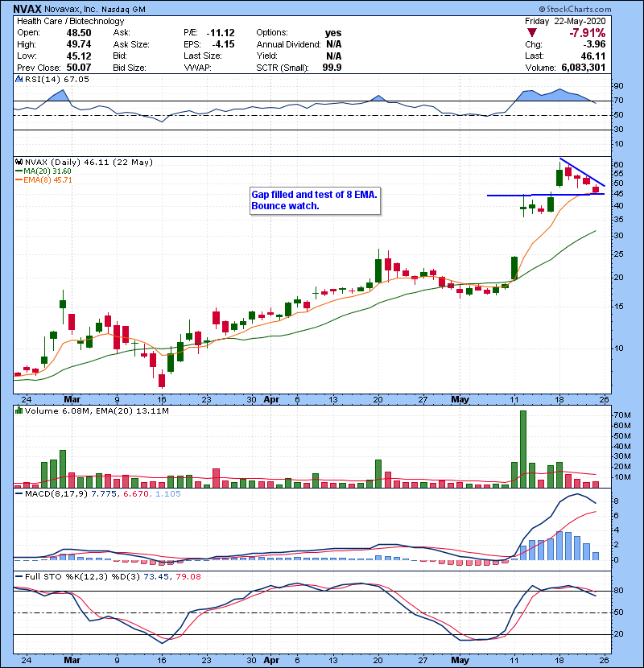
Task: Click the MACD histogram value 1.105
Action: point(167,494)
